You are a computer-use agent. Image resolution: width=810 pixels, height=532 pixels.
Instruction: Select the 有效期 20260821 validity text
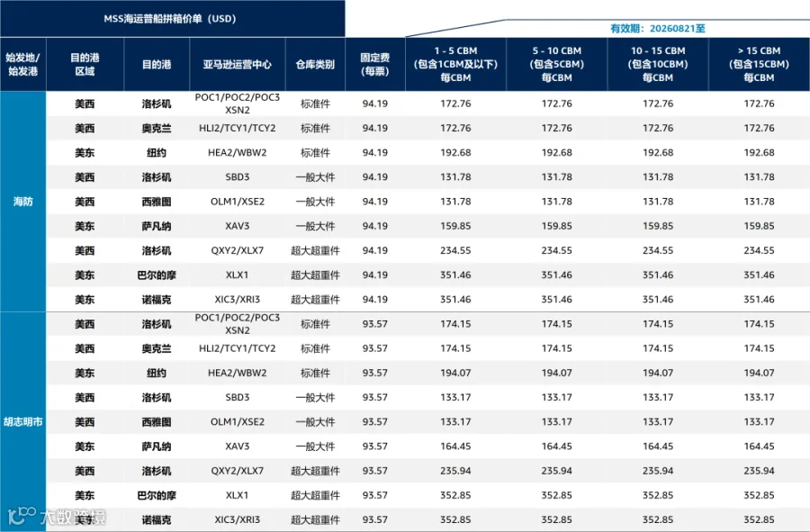658,29
